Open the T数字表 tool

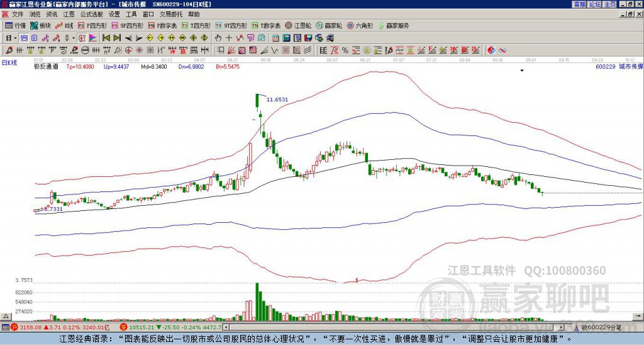266,25
